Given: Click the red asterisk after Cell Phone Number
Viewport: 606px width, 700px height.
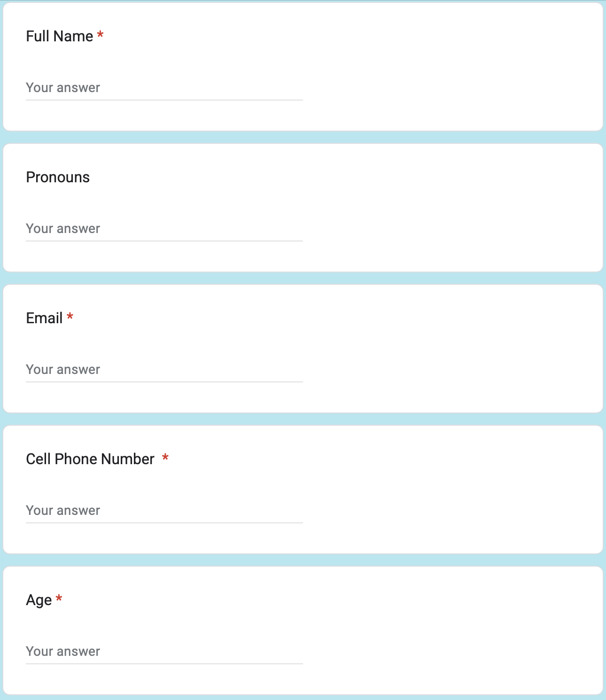Looking at the screenshot, I should [x=165, y=458].
